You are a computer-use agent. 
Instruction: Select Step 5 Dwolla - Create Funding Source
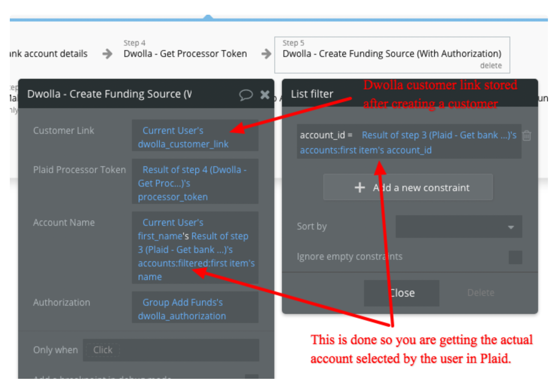(392, 55)
